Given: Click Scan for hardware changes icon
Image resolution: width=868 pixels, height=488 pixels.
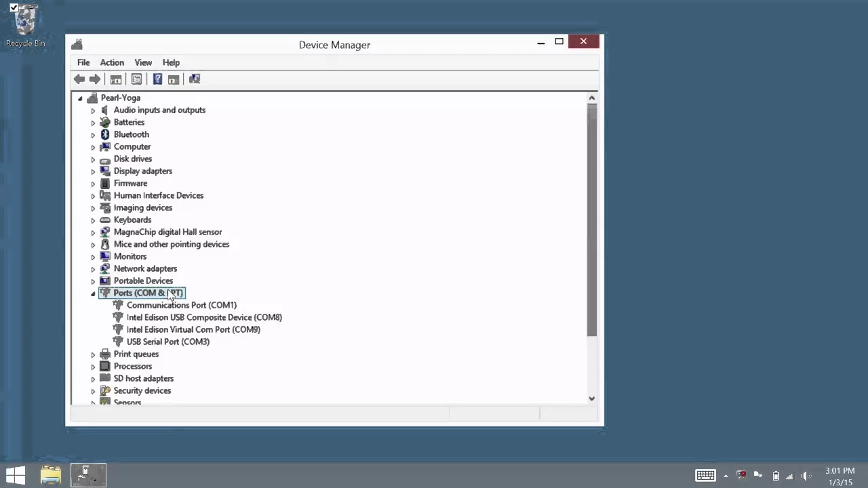Looking at the screenshot, I should [195, 79].
